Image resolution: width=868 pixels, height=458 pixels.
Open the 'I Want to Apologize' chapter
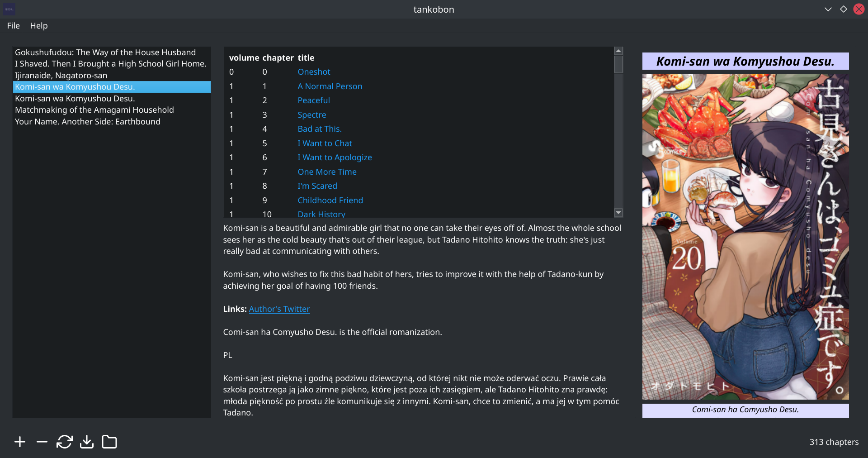coord(335,157)
